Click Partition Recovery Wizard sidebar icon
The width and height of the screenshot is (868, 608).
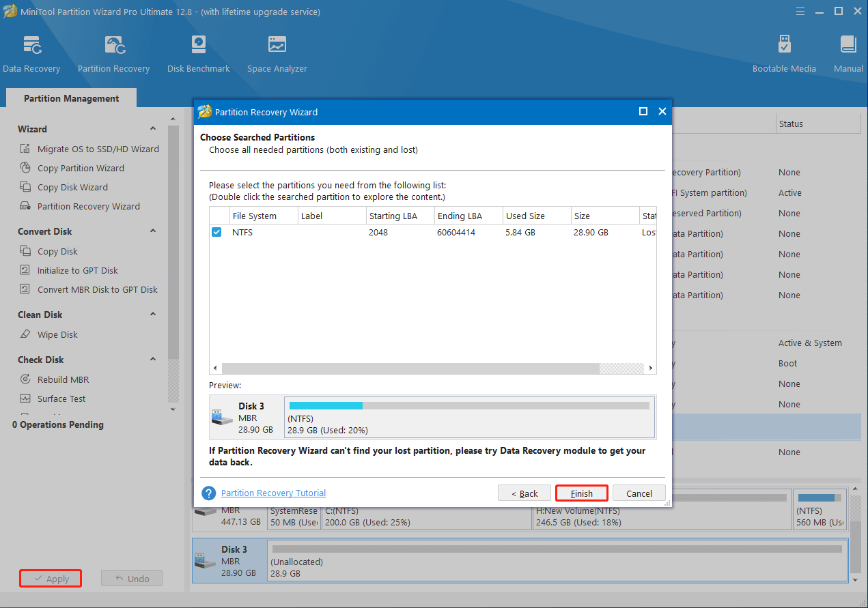point(25,206)
